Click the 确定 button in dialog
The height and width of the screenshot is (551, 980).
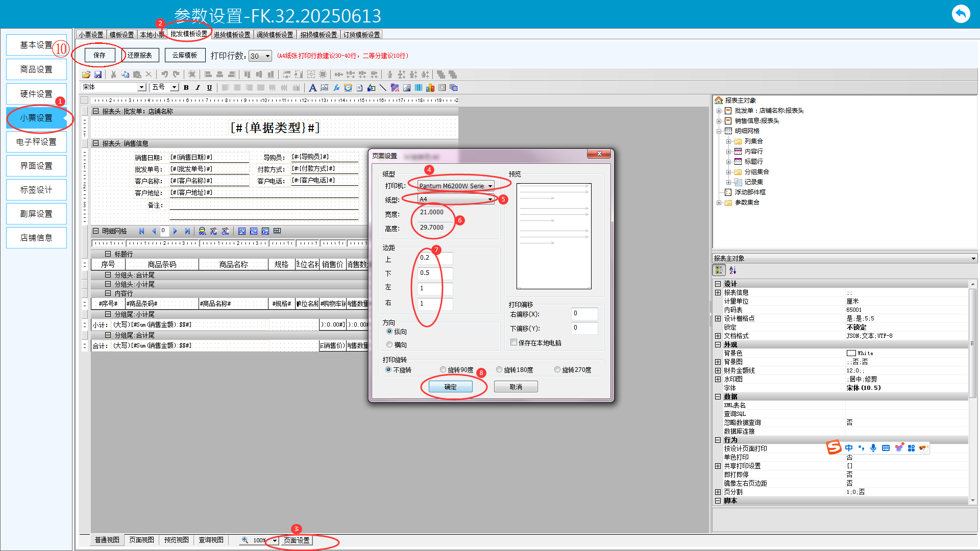(x=450, y=387)
